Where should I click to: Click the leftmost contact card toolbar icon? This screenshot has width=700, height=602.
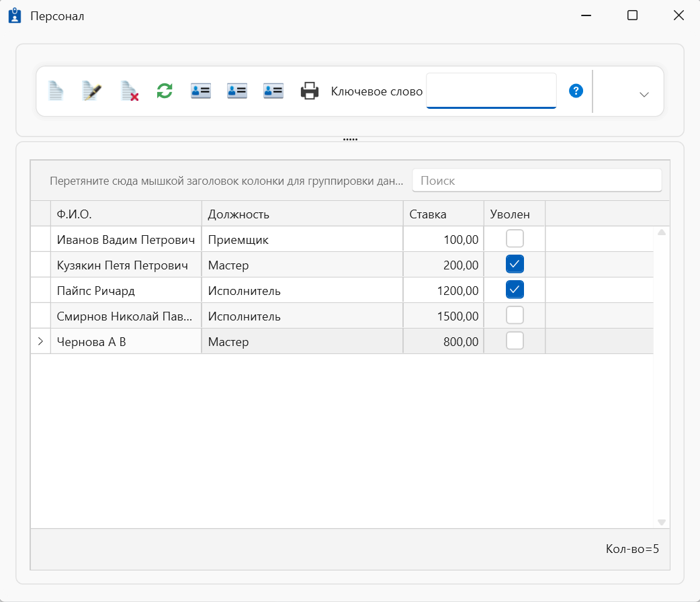point(201,91)
